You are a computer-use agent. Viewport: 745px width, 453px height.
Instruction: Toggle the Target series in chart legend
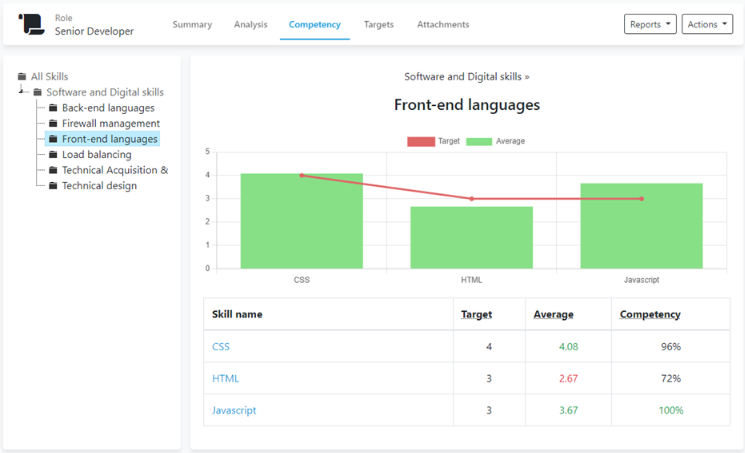click(x=433, y=141)
